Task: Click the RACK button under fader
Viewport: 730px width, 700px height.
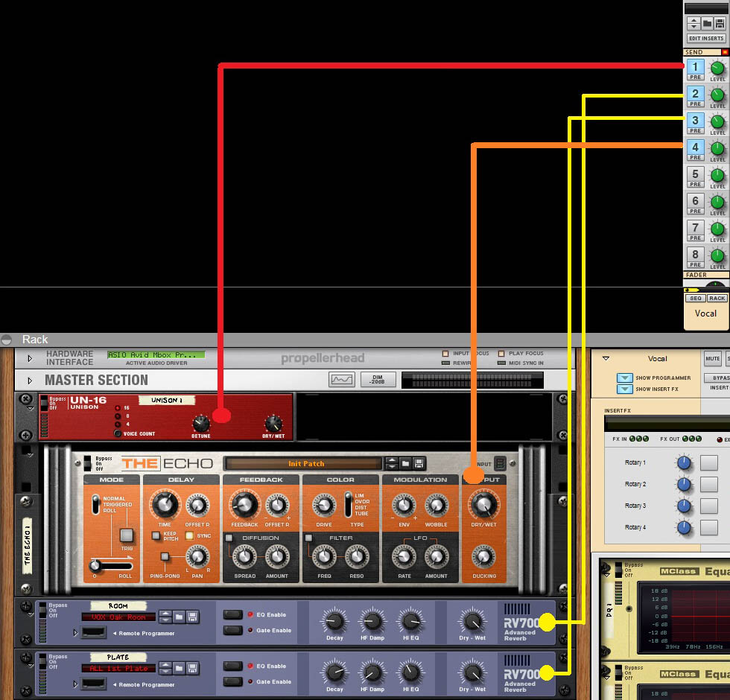Action: pos(717,299)
